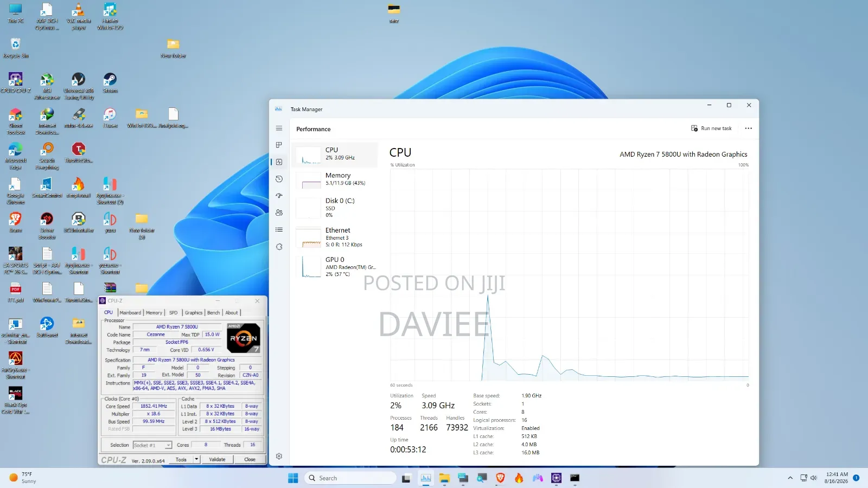Open iTunes desktop icon

coord(110,118)
